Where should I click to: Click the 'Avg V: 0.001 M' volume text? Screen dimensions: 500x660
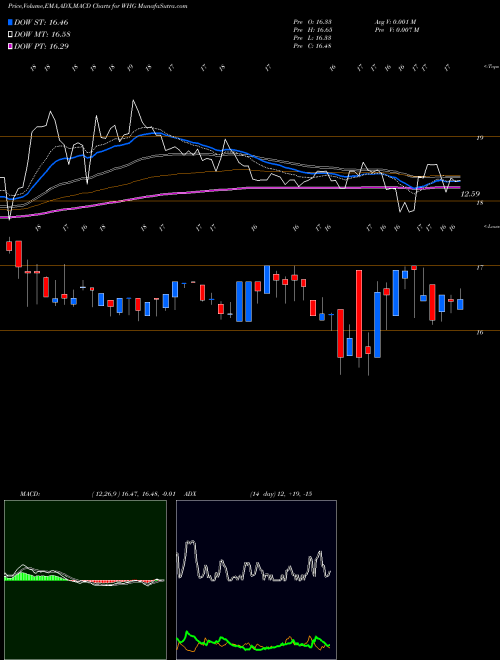point(395,22)
